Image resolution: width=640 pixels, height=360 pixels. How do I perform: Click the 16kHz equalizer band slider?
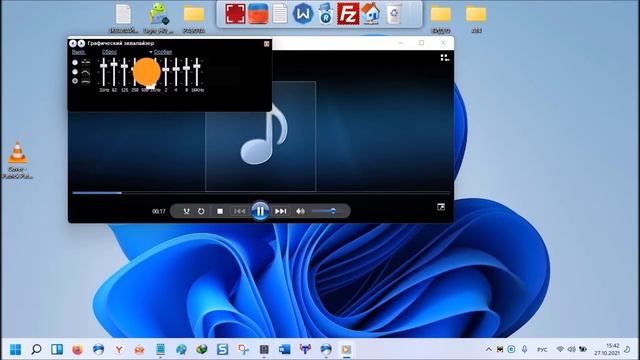tap(197, 72)
